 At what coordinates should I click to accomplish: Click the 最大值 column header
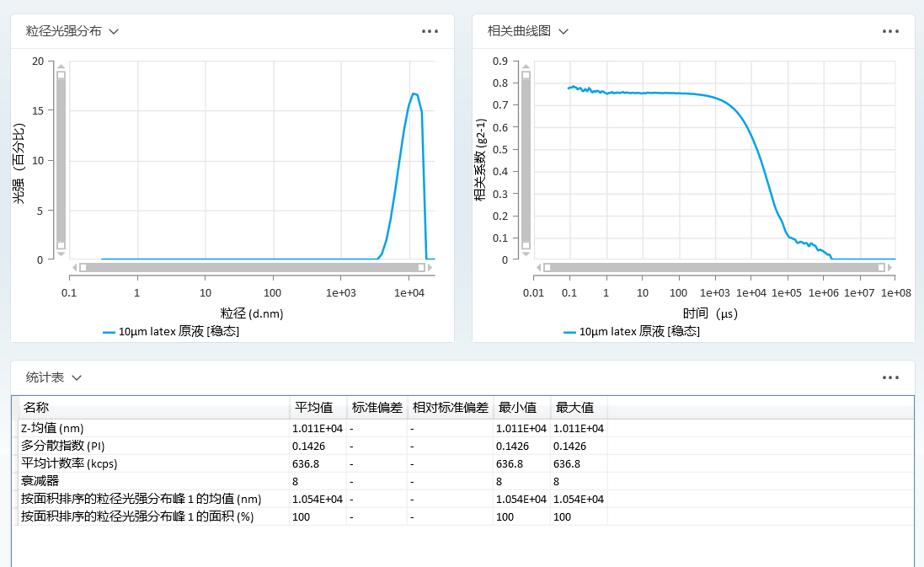click(575, 407)
